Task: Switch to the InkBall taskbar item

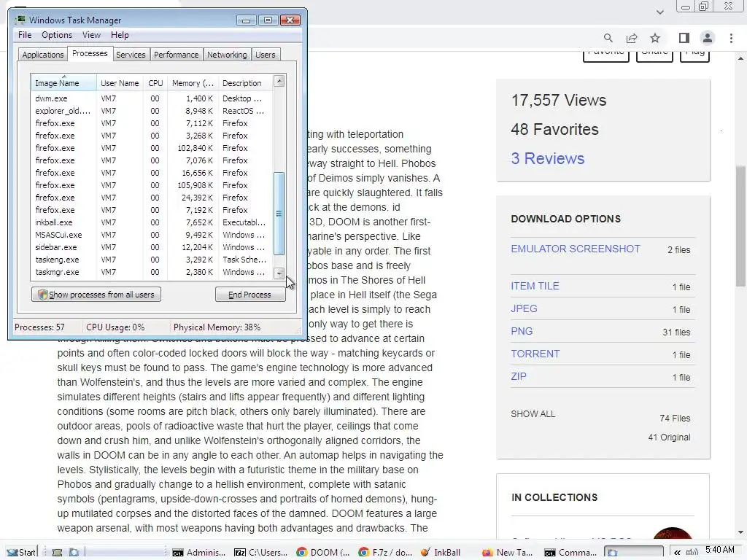Action: [x=441, y=553]
